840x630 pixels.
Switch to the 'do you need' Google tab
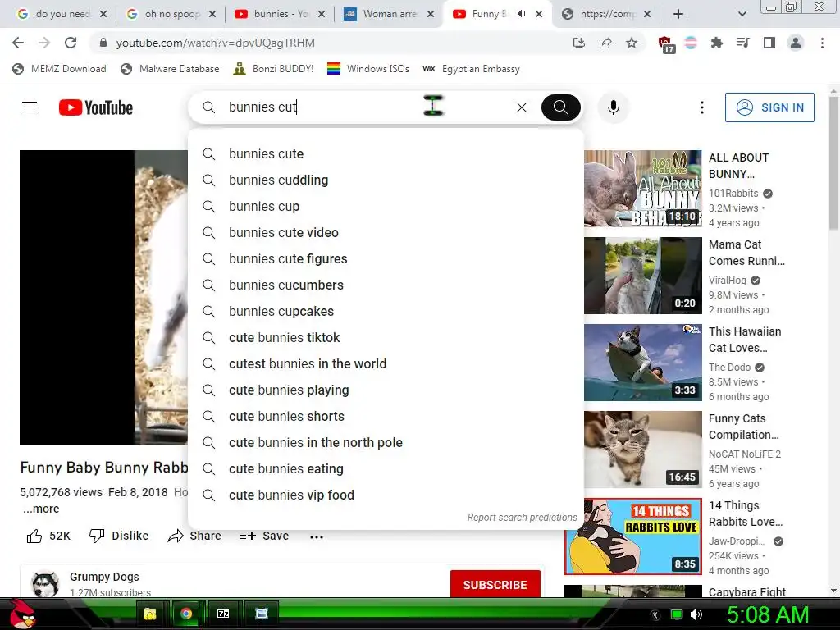[x=62, y=14]
